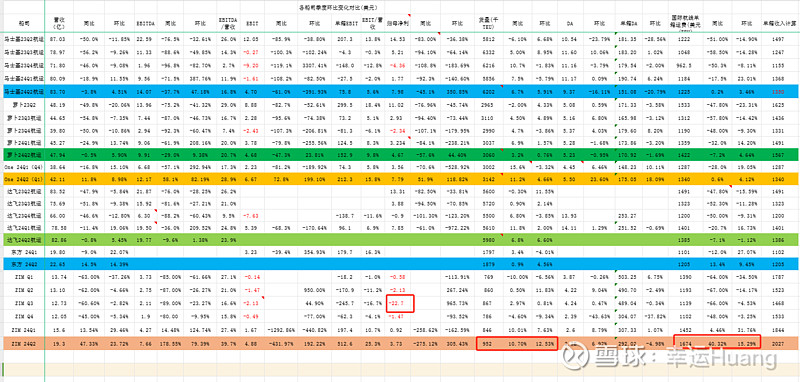Select the DA column header cell
This screenshot has height=382, width=800.
(x=569, y=23)
